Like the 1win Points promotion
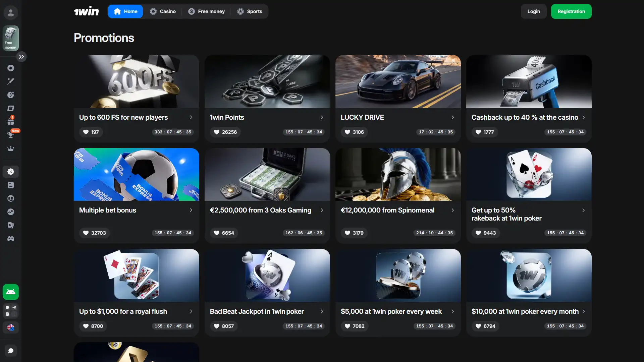 225,132
